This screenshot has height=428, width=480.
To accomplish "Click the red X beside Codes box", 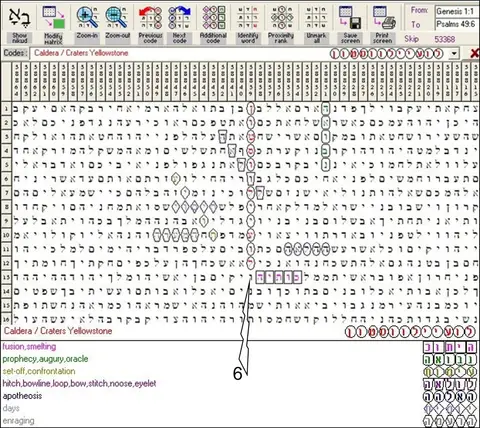I will click(474, 53).
